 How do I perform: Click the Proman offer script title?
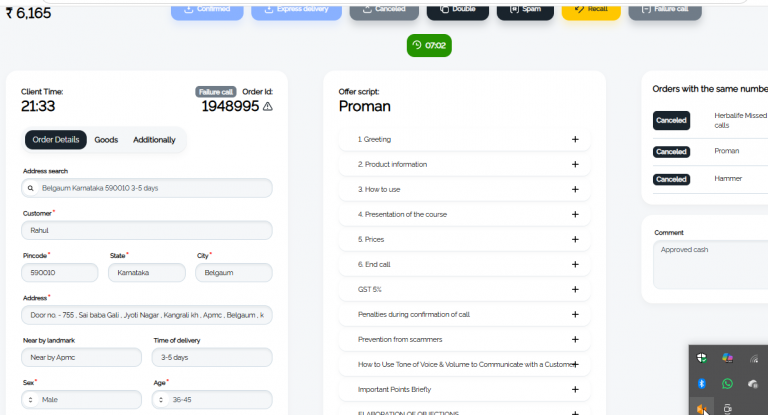[x=364, y=106]
